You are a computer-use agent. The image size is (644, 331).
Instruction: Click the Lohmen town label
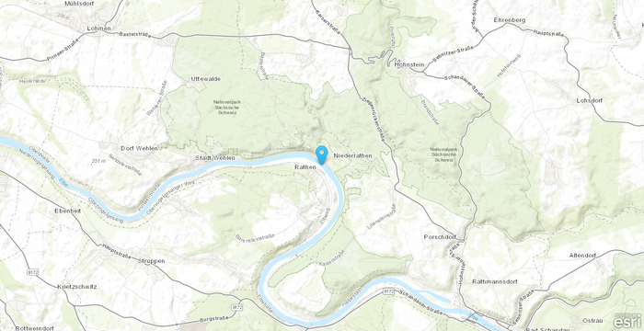click(99, 29)
